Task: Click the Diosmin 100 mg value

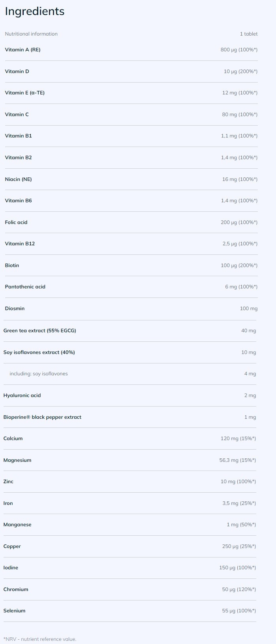Action: click(248, 309)
